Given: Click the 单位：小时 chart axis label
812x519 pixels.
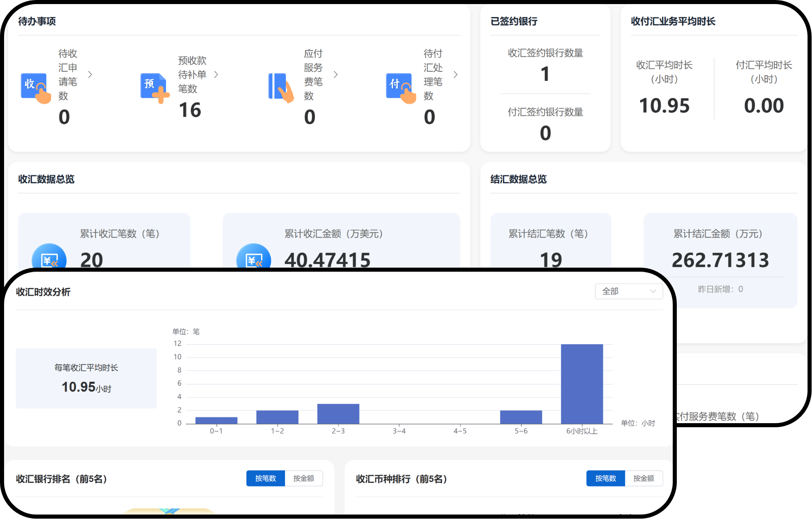Looking at the screenshot, I should [638, 423].
